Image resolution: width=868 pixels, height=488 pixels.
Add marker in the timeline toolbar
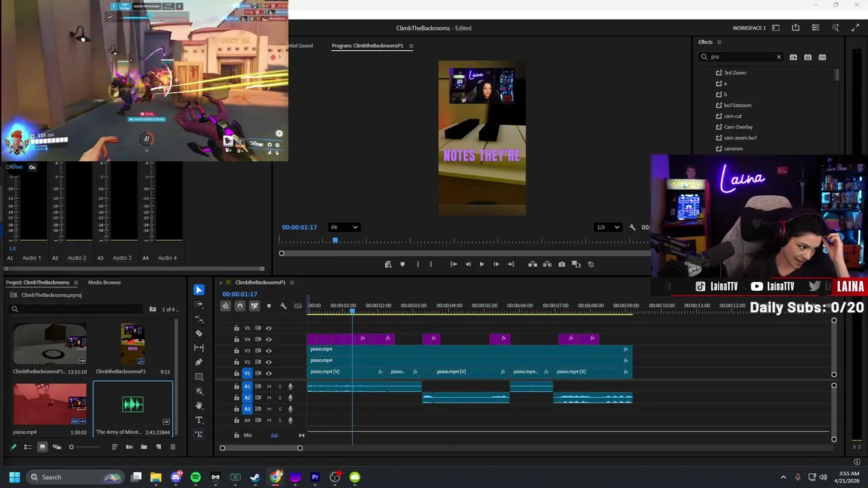(269, 306)
